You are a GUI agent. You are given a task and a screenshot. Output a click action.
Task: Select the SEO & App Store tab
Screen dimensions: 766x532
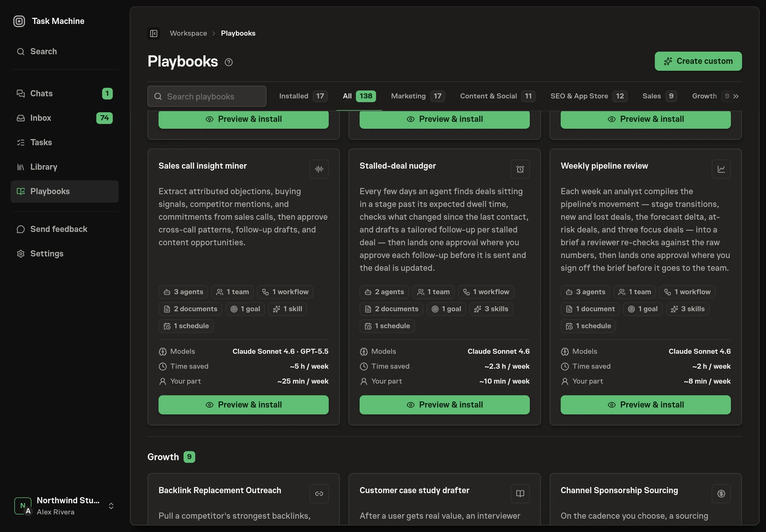tap(589, 96)
